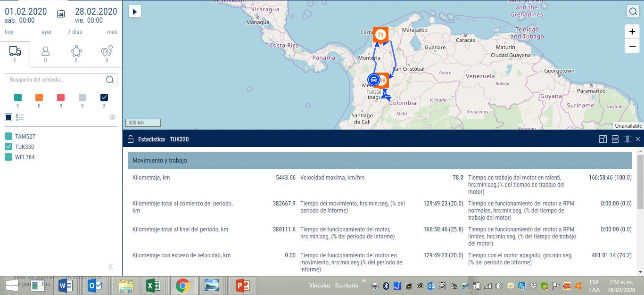Viewport: 644px width, 295px height.
Task: Click the scroll-down arrow of the statistics panel
Action: [x=640, y=272]
